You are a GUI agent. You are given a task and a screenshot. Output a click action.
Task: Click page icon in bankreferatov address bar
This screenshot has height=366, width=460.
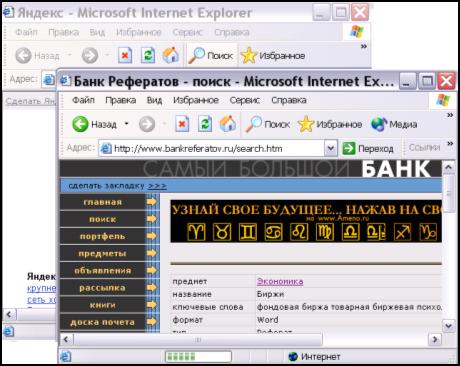pyautogui.click(x=106, y=148)
